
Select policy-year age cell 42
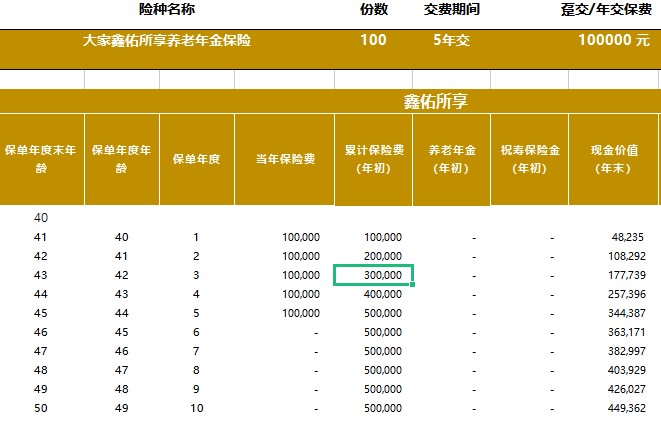[x=121, y=275]
